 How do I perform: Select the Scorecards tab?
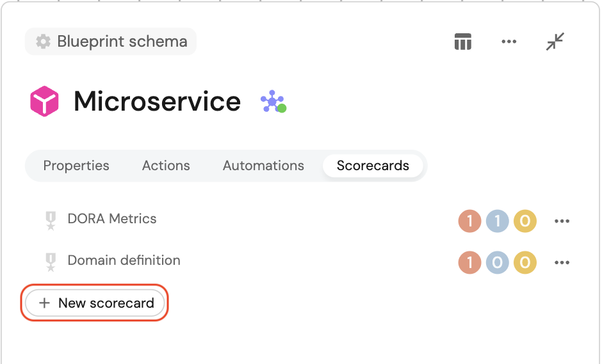(373, 166)
